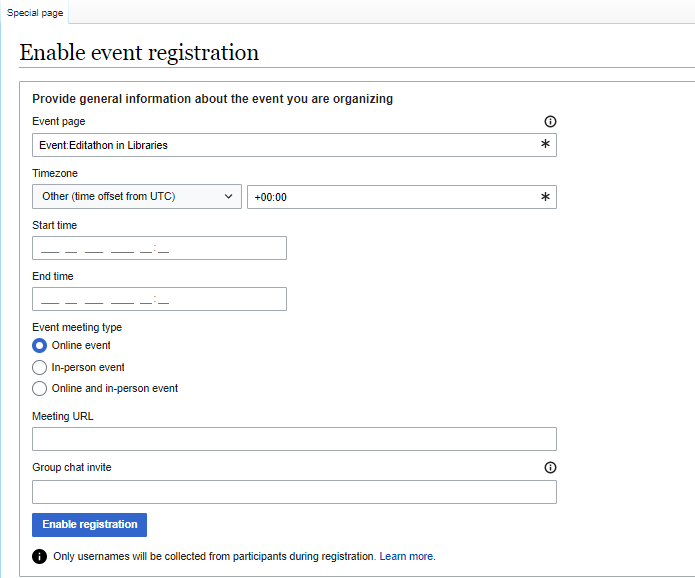695x578 pixels.
Task: Choose In-person event meeting type
Action: pyautogui.click(x=40, y=367)
